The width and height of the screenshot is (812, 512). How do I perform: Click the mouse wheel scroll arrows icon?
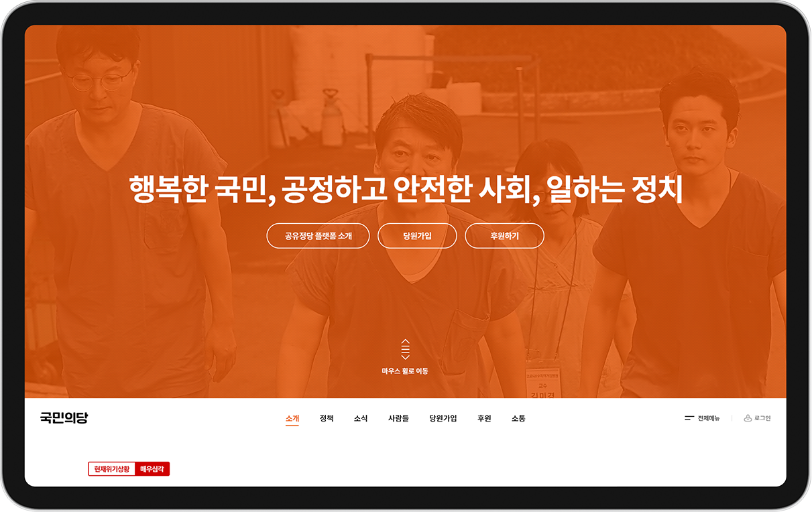[x=405, y=349]
